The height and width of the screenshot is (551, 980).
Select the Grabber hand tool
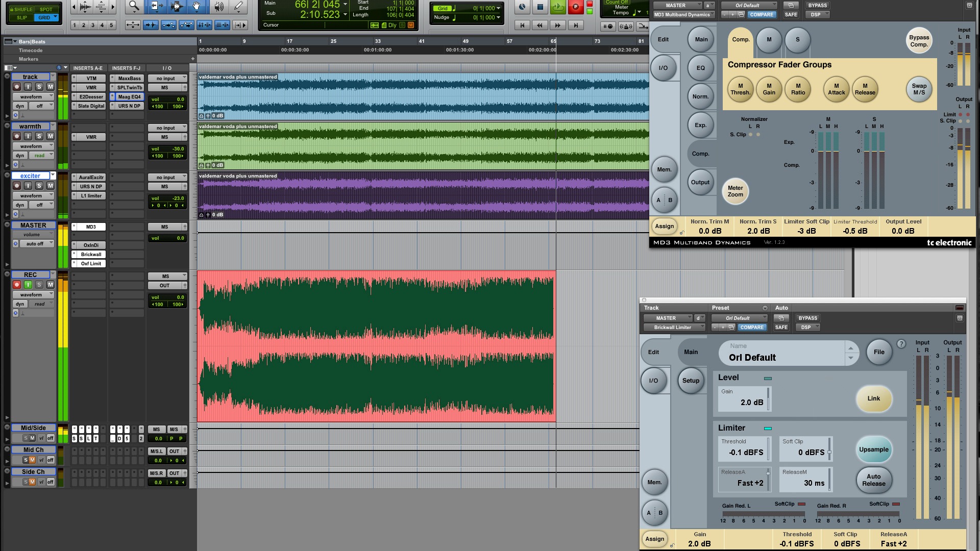pyautogui.click(x=197, y=6)
